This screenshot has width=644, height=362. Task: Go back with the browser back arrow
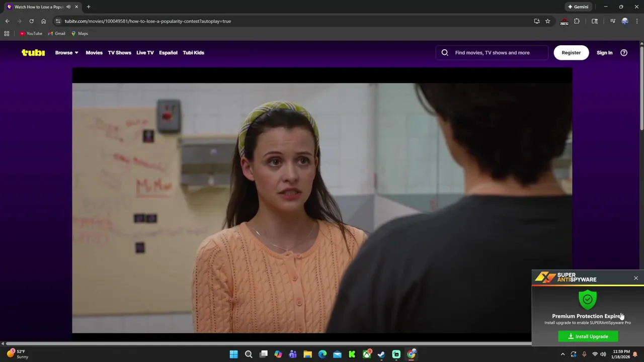point(7,21)
